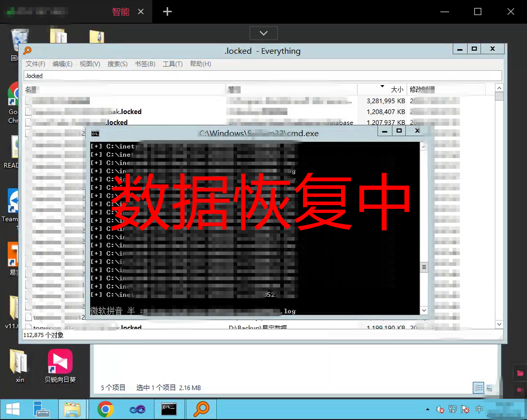Click the 112,875 个对象 status text

click(43, 335)
